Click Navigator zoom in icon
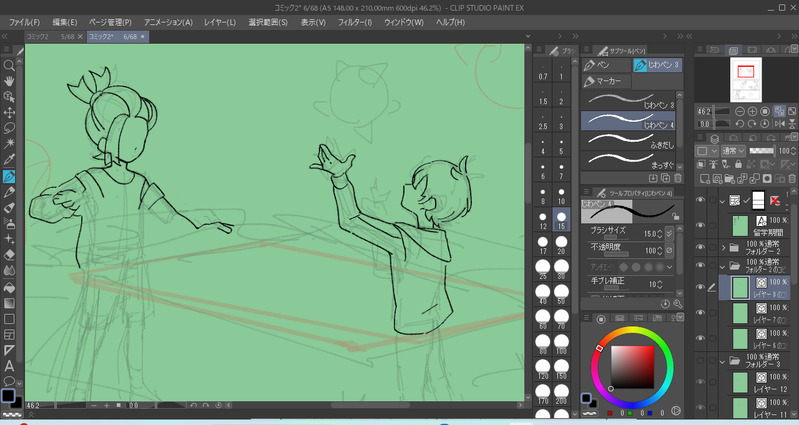The height and width of the screenshot is (425, 799). coord(752,111)
